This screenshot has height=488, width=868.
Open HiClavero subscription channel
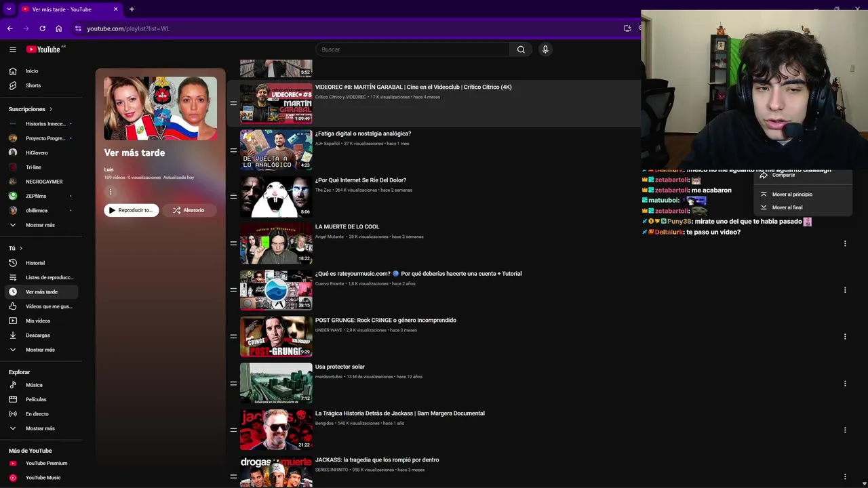(41, 152)
